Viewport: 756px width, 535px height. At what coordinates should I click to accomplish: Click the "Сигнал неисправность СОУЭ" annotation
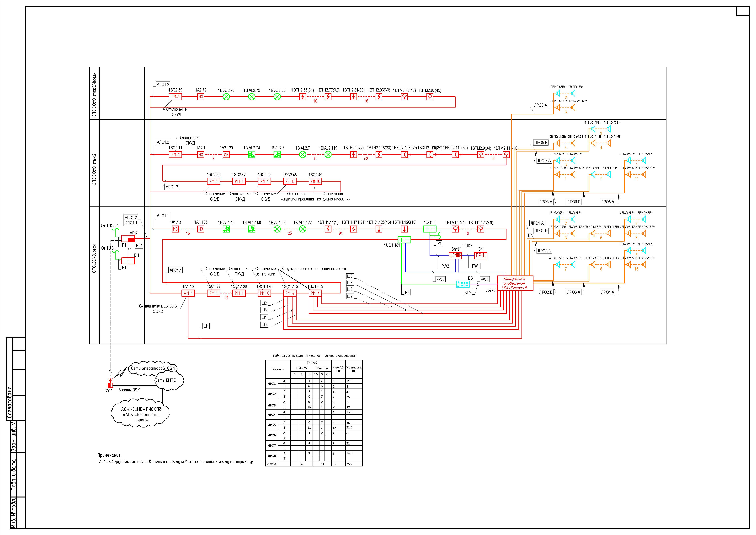click(158, 309)
